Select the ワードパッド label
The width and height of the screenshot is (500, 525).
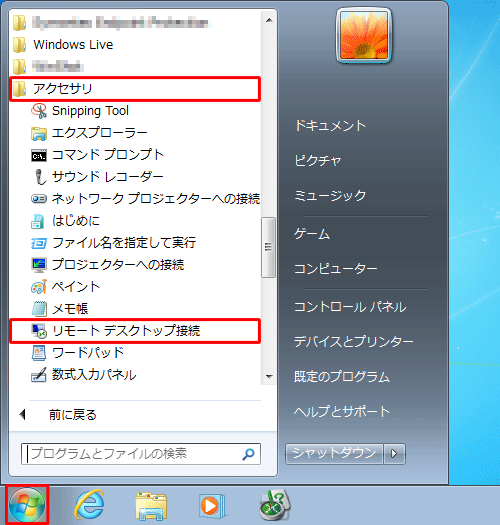pyautogui.click(x=88, y=353)
